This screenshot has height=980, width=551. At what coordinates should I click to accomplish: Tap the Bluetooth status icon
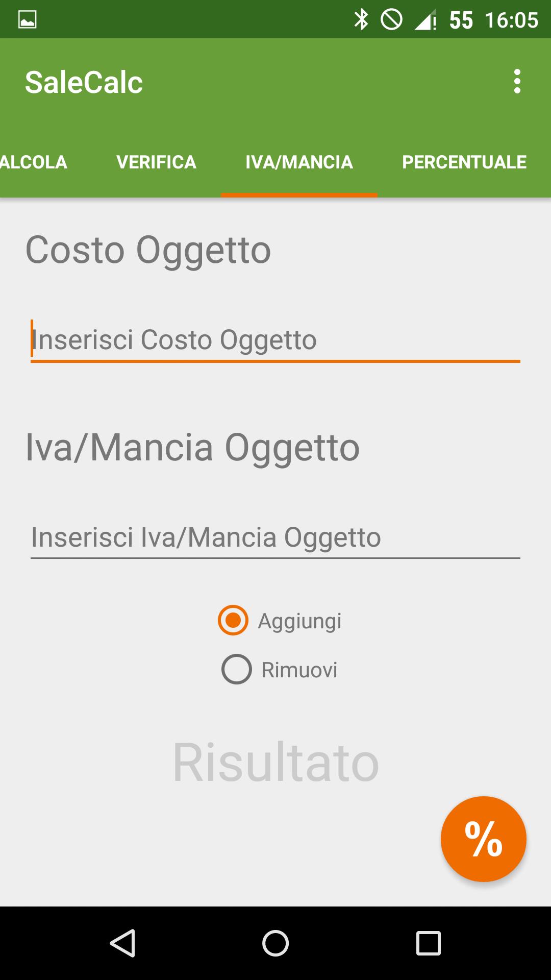pyautogui.click(x=361, y=20)
